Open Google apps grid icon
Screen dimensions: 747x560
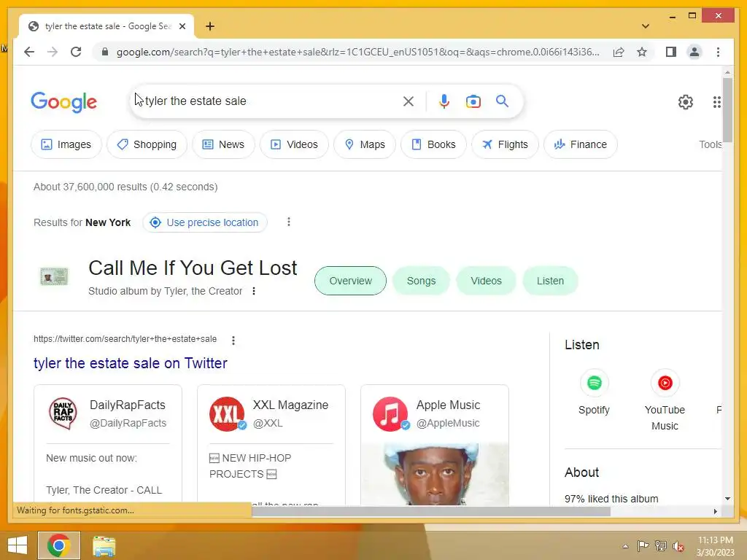tap(717, 102)
